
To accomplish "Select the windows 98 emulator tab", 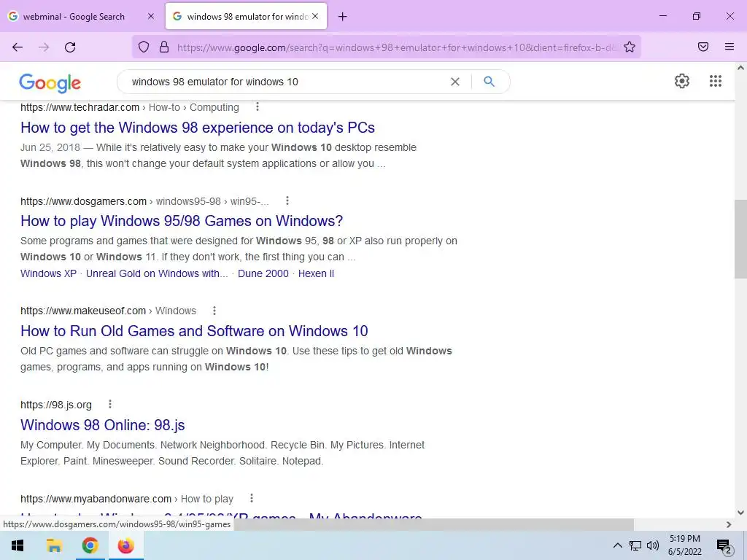I will (x=247, y=16).
